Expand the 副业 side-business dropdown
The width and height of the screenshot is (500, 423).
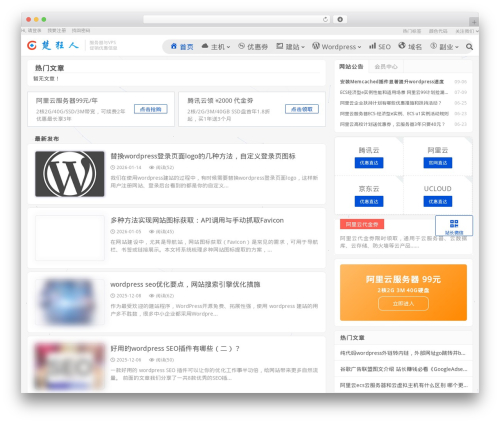click(444, 47)
